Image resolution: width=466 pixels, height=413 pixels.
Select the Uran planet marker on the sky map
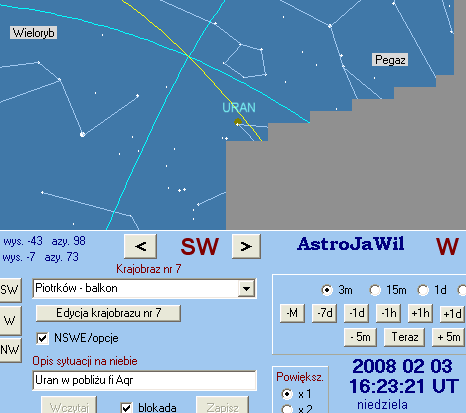click(x=238, y=122)
